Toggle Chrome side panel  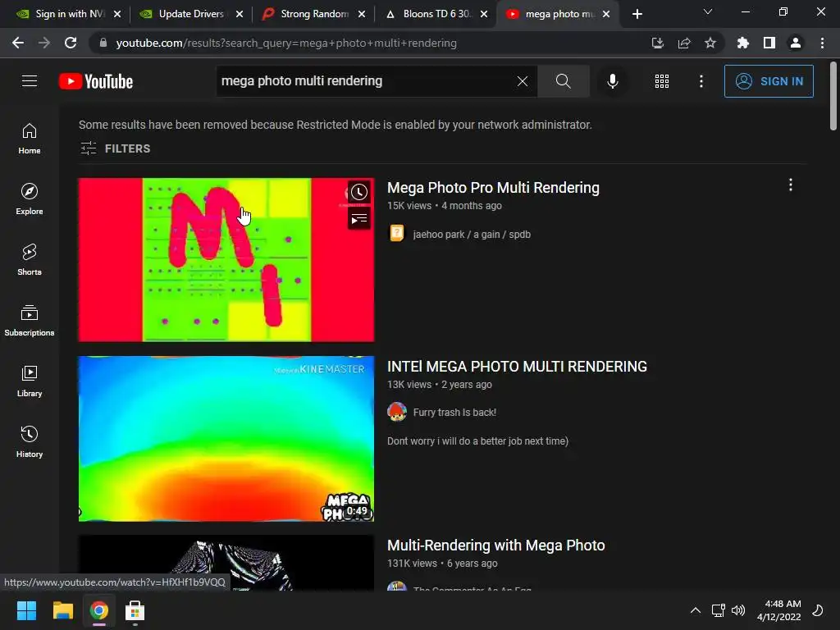tap(769, 43)
